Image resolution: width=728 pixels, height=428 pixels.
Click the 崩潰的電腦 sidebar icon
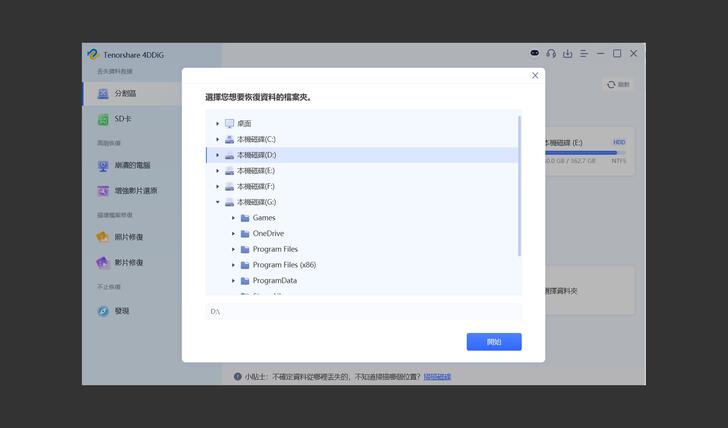[103, 165]
